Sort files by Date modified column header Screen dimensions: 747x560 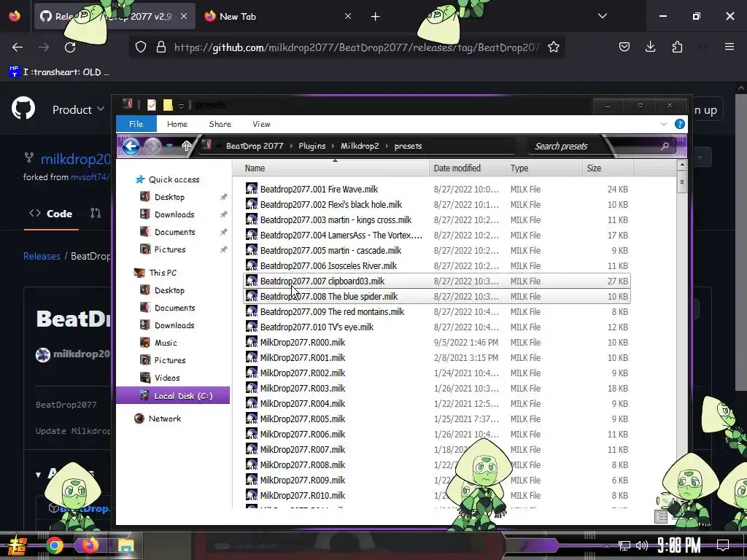(467, 168)
